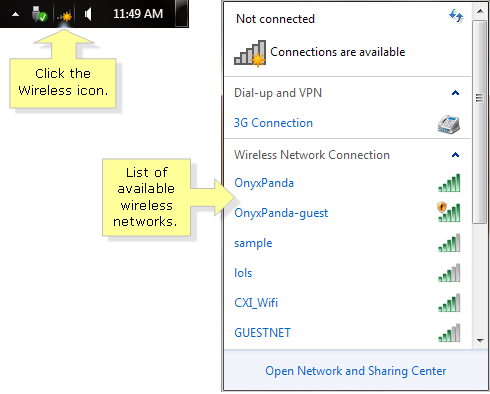Show hidden tray icons arrow

[15, 14]
